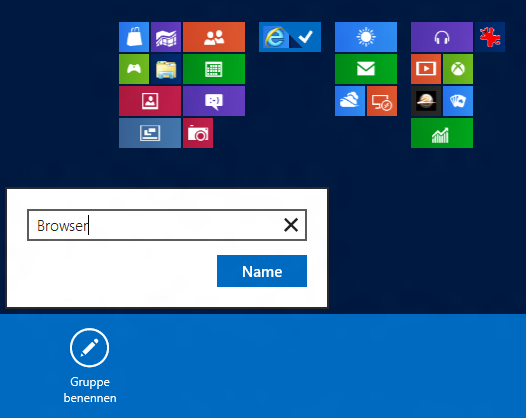
Task: Launch the Video play tile
Action: point(426,69)
